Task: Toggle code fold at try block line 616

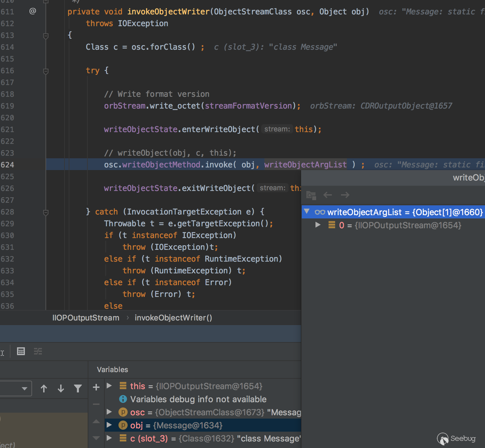Action: [46, 71]
